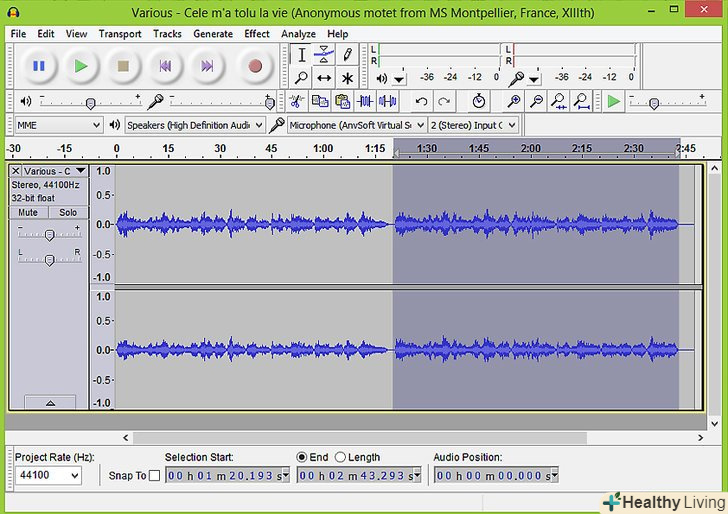Enable the Snap To checkbox
Image resolution: width=728 pixels, height=514 pixels.
pyautogui.click(x=154, y=476)
